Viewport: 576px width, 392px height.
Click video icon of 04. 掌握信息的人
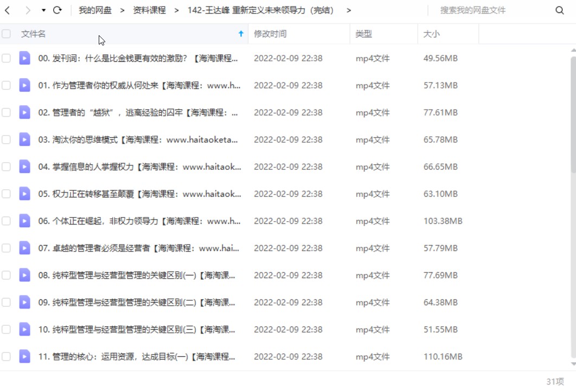tap(24, 167)
